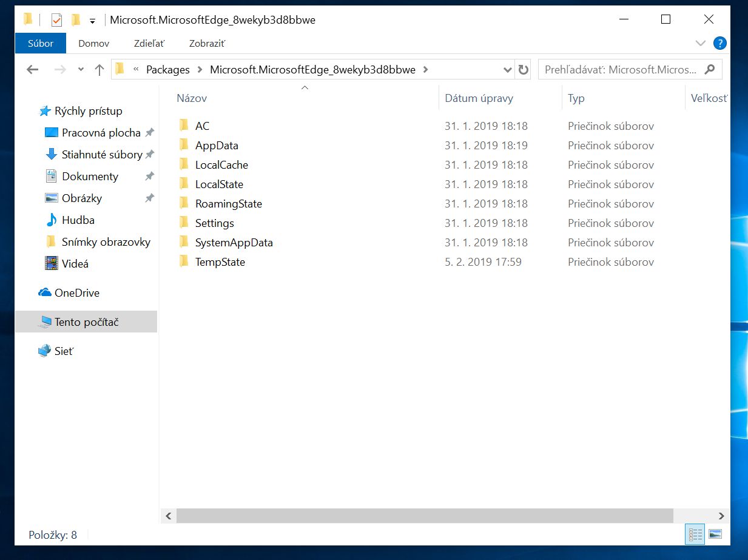Click the LocalState folder icon
Viewport: 748px width, 560px height.
pos(184,184)
